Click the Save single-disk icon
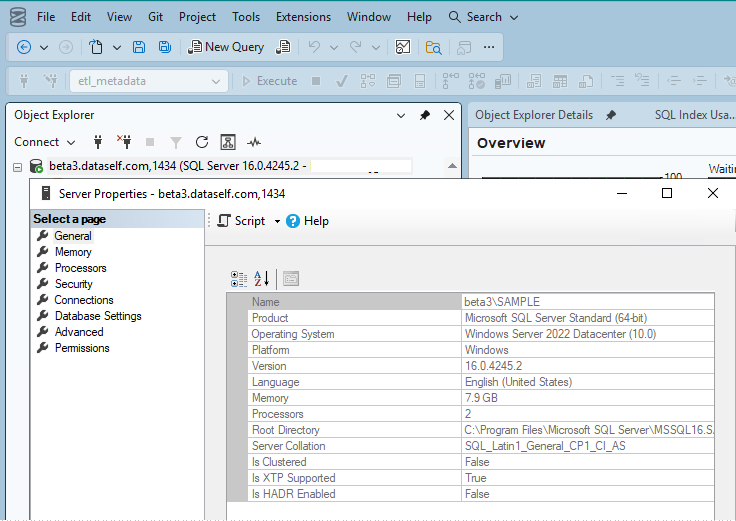This screenshot has width=736, height=521. [139, 47]
